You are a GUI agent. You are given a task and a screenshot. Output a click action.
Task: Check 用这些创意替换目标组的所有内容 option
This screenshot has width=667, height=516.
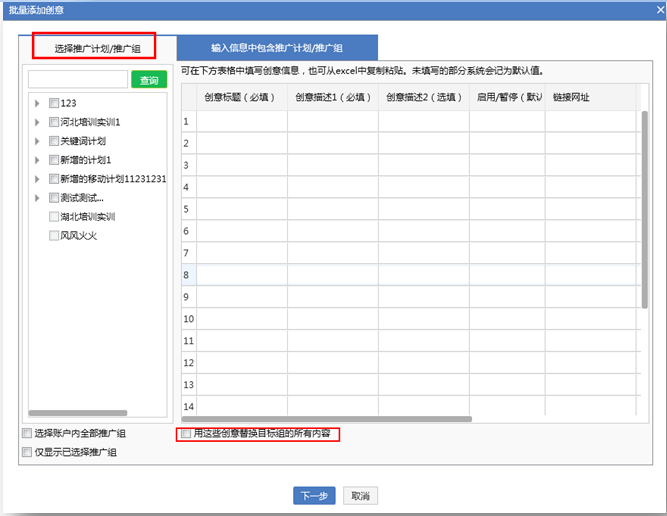coord(186,434)
